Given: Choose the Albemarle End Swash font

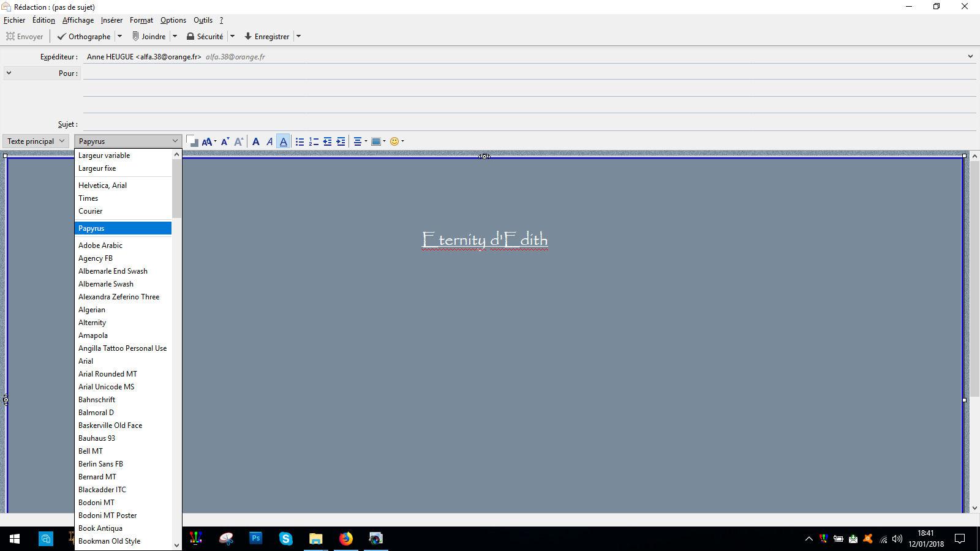Looking at the screenshot, I should pyautogui.click(x=123, y=271).
